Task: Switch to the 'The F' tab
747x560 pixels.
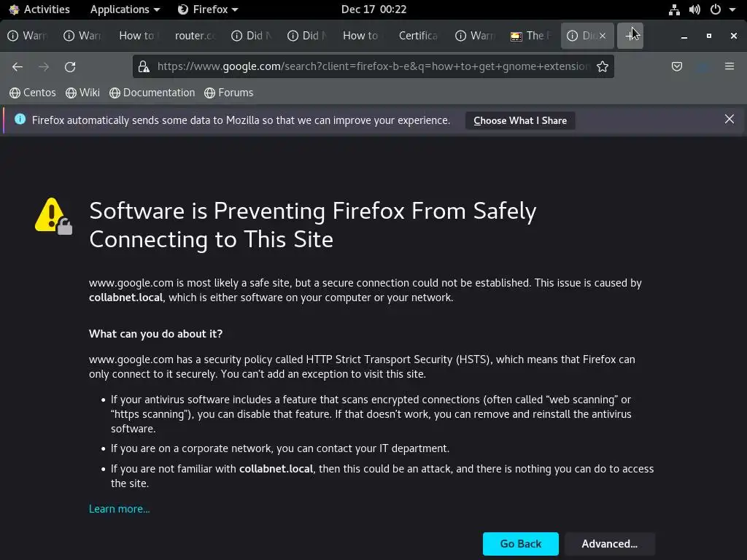Action: (x=531, y=36)
